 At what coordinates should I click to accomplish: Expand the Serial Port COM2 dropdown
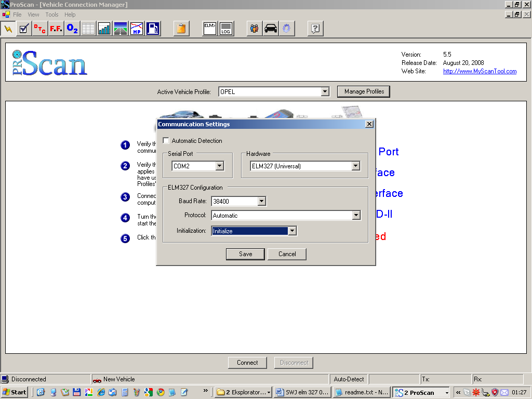click(220, 166)
